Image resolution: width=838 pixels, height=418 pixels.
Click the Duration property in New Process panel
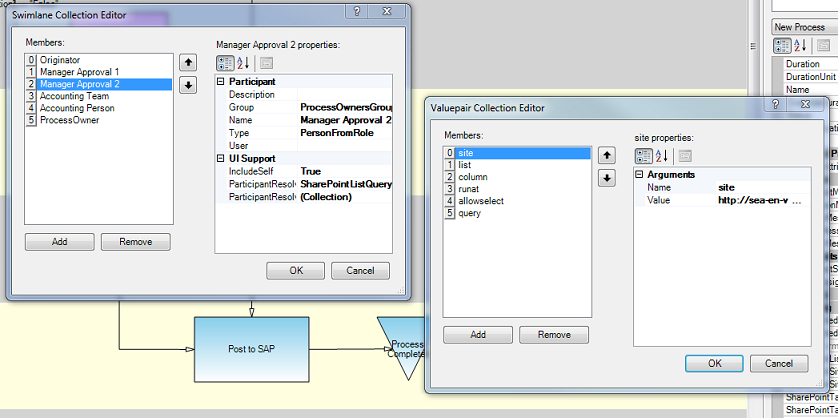click(810, 64)
